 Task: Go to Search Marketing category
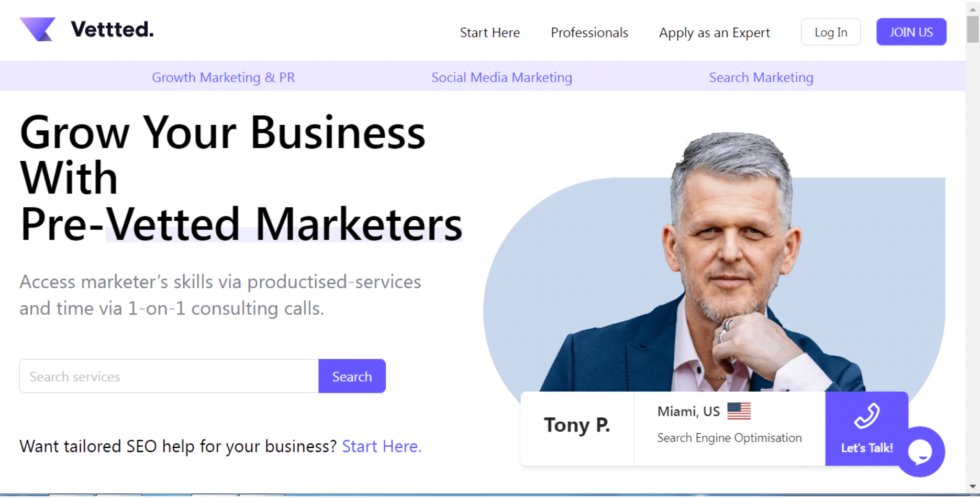point(761,77)
